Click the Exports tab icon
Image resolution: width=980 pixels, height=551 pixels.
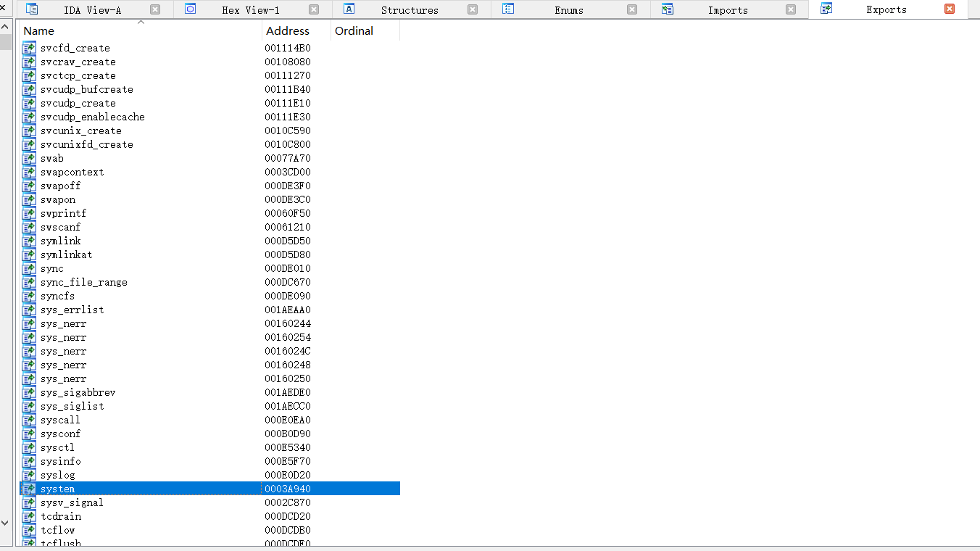pos(826,9)
